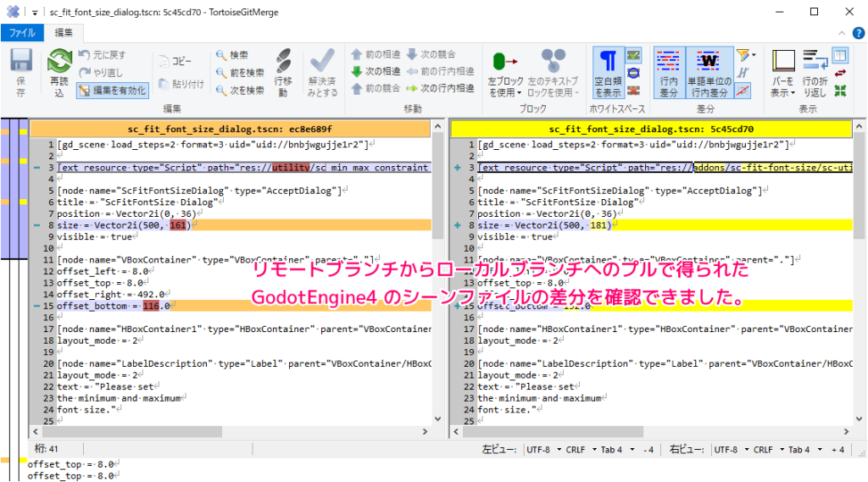The height and width of the screenshot is (482, 868).
Task: Go to previous inline difference (前の行内相違)
Action: click(x=441, y=71)
